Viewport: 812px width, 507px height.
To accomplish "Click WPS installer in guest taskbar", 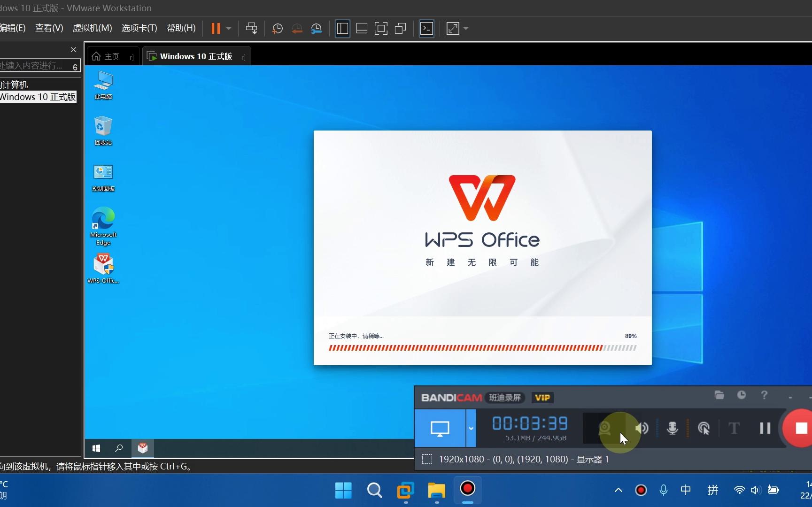I will pyautogui.click(x=143, y=448).
